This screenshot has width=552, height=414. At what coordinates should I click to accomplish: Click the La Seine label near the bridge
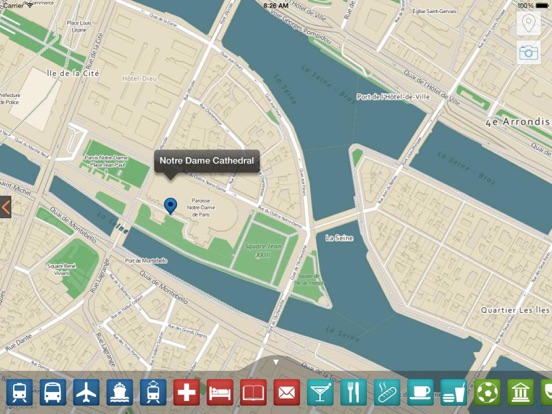click(x=339, y=238)
